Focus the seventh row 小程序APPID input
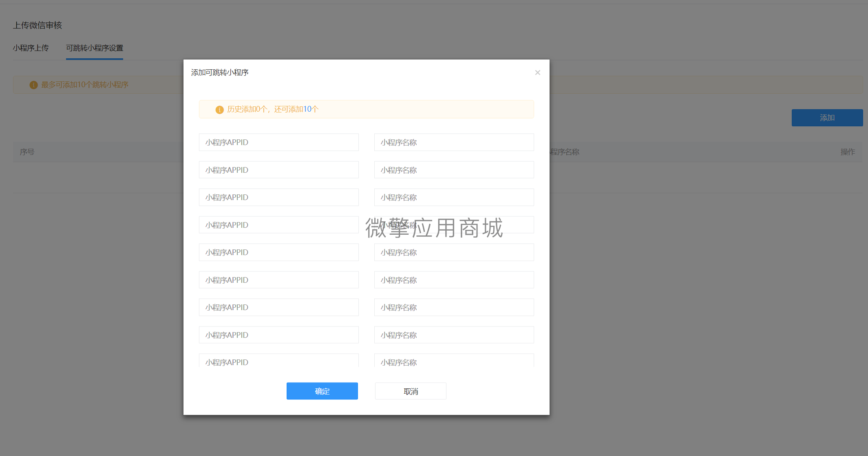This screenshot has width=868, height=456. 279,307
